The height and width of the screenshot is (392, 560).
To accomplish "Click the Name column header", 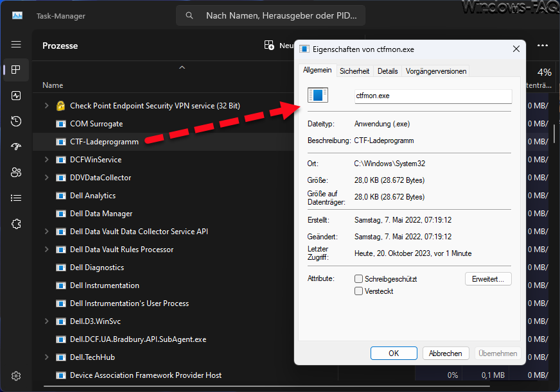I will [x=53, y=85].
